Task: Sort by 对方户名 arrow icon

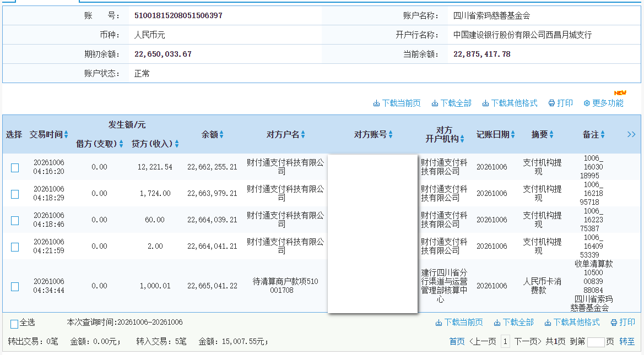Action: tap(303, 135)
